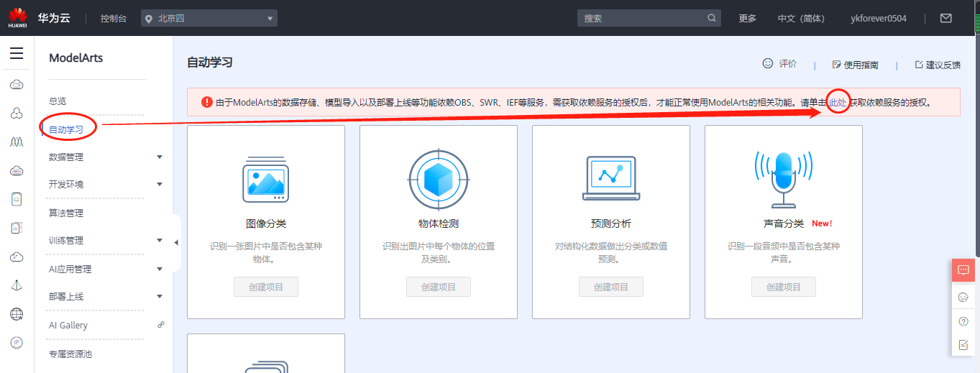The width and height of the screenshot is (980, 373).
Task: Click the mail envelope icon in header
Action: [946, 18]
